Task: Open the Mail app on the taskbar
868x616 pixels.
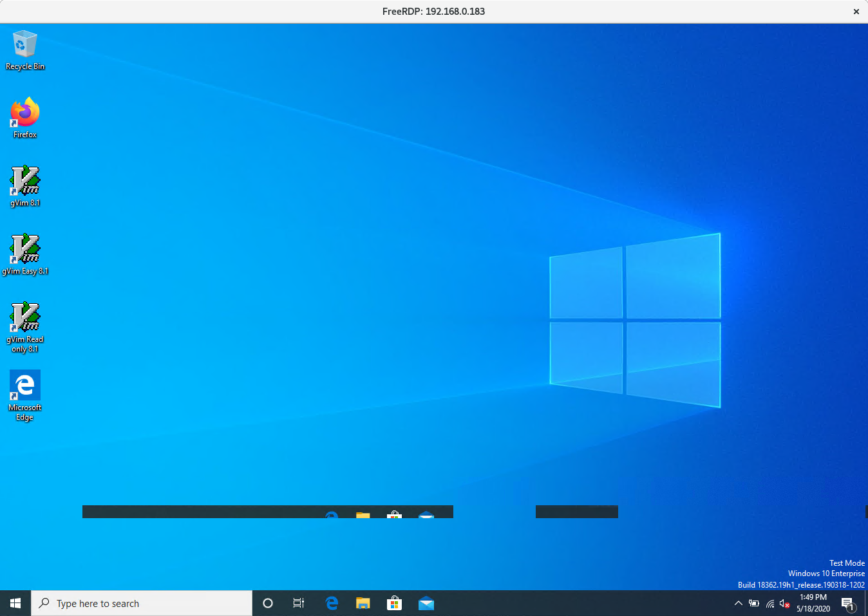Action: coord(426,603)
